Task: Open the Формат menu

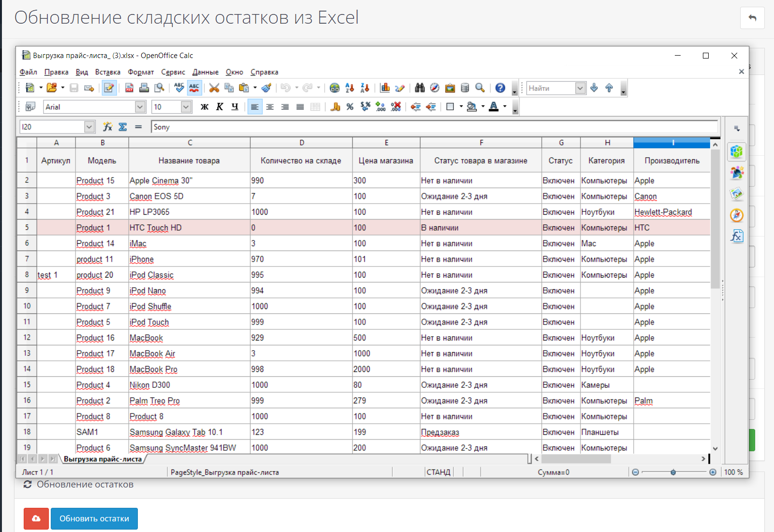Action: (141, 72)
